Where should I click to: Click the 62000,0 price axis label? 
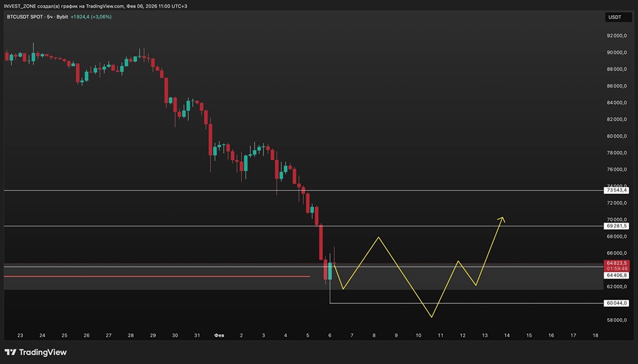click(617, 286)
